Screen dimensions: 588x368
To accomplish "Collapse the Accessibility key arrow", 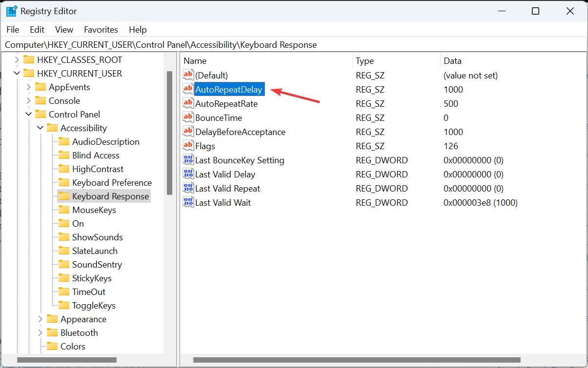I will point(41,128).
